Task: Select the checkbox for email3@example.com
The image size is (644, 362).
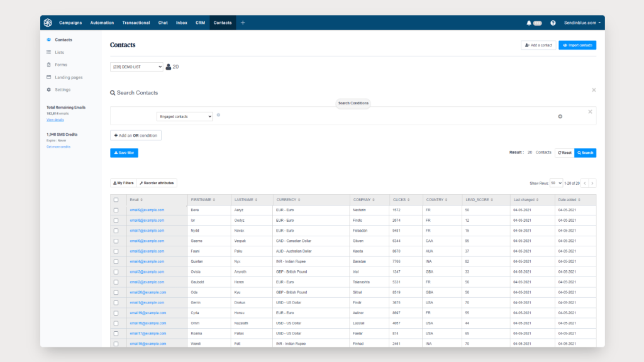Action: coord(116,271)
